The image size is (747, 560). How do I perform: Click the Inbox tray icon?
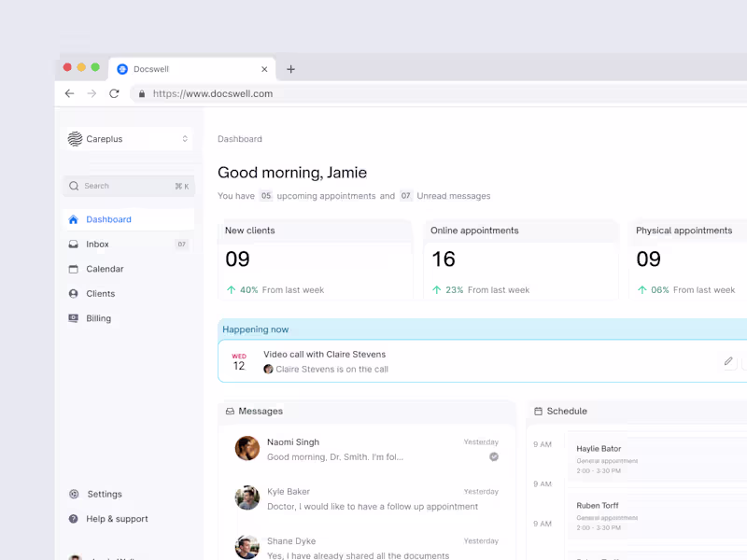74,245
